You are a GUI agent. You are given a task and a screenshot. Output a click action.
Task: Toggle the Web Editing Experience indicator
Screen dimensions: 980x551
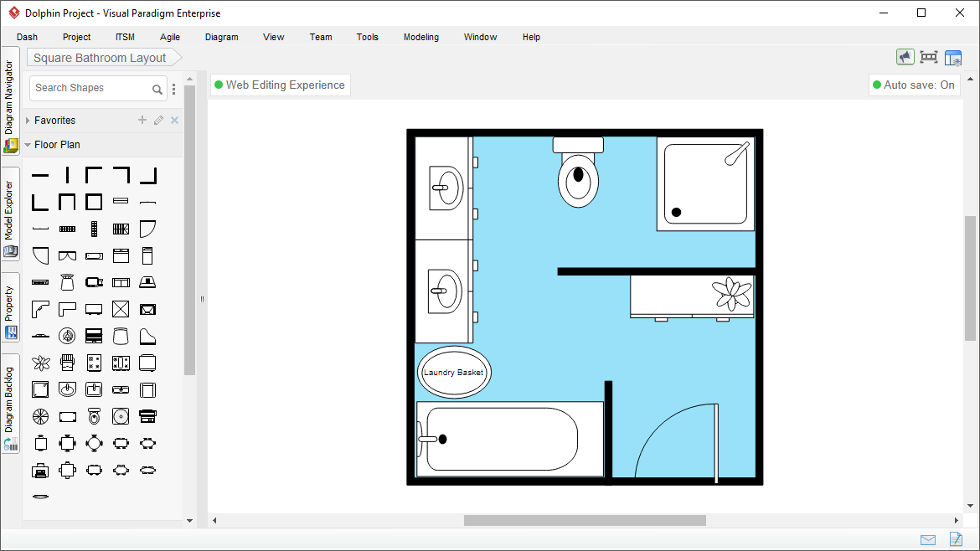pyautogui.click(x=279, y=85)
